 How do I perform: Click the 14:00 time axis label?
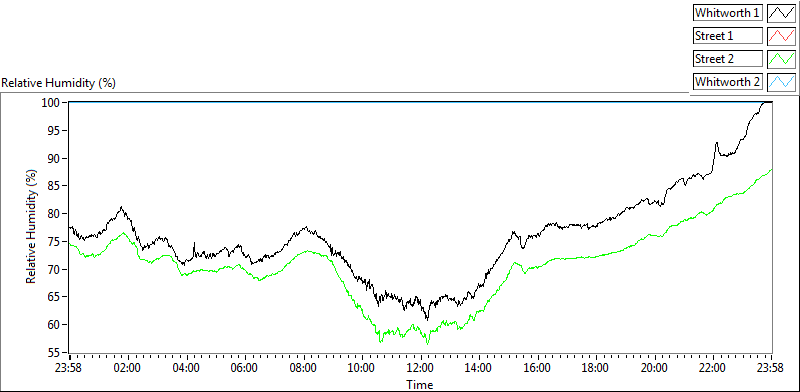(x=479, y=367)
